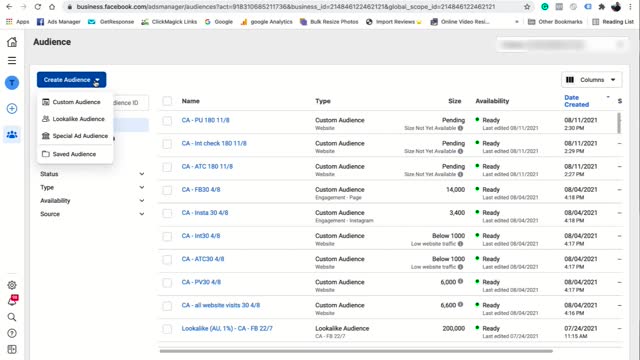Open the bookmarks overflow chevron

[x=517, y=22]
